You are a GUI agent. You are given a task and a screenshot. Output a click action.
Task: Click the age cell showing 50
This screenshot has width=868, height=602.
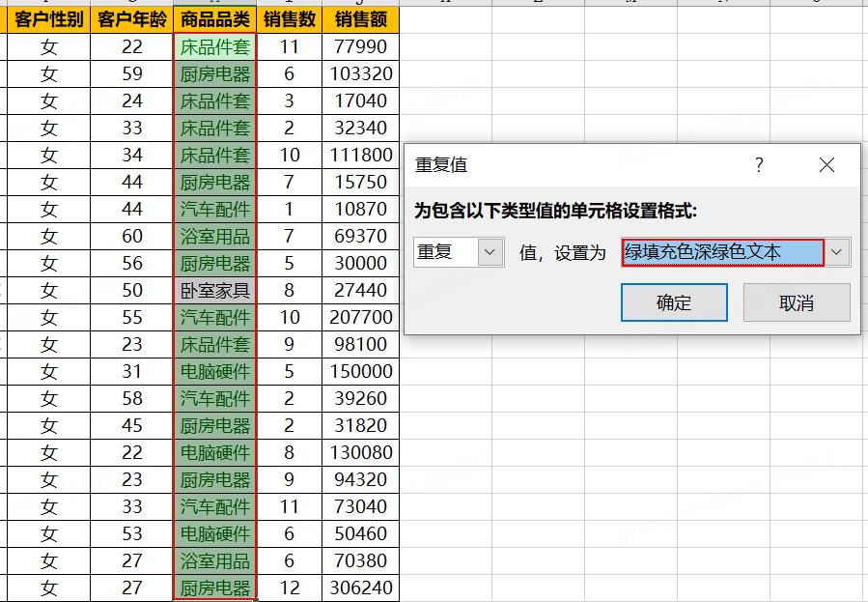click(131, 290)
